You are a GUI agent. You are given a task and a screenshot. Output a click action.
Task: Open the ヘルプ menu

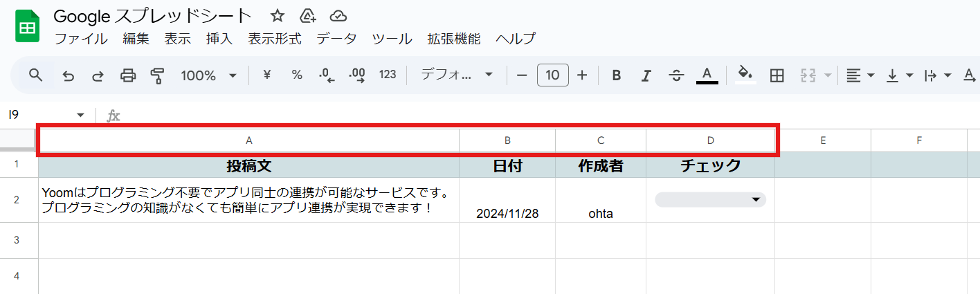(x=516, y=39)
